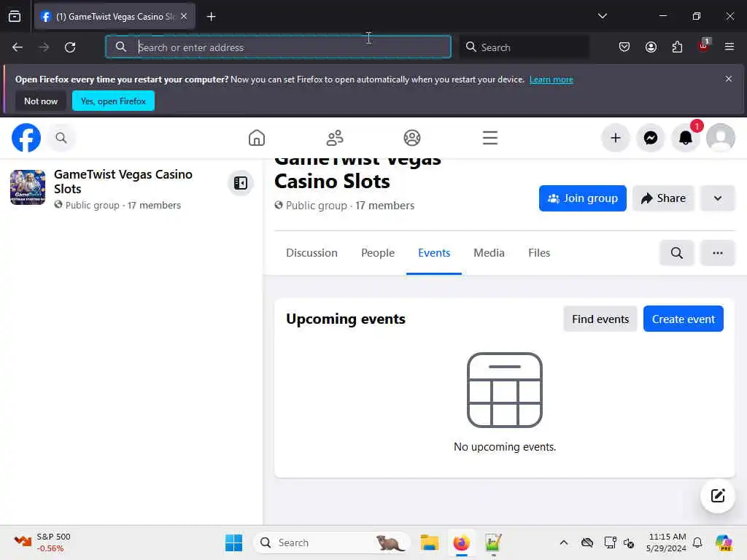Go back using the browser back arrow

point(18,47)
